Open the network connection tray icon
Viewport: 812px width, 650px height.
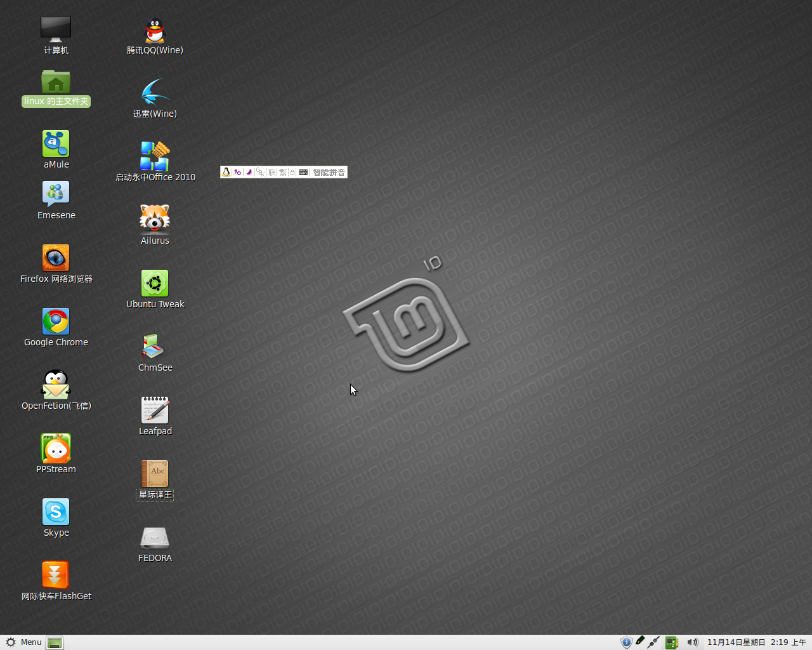coord(654,642)
